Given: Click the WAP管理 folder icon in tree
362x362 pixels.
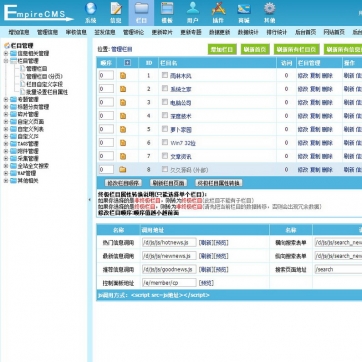Looking at the screenshot, I should [x=13, y=173].
